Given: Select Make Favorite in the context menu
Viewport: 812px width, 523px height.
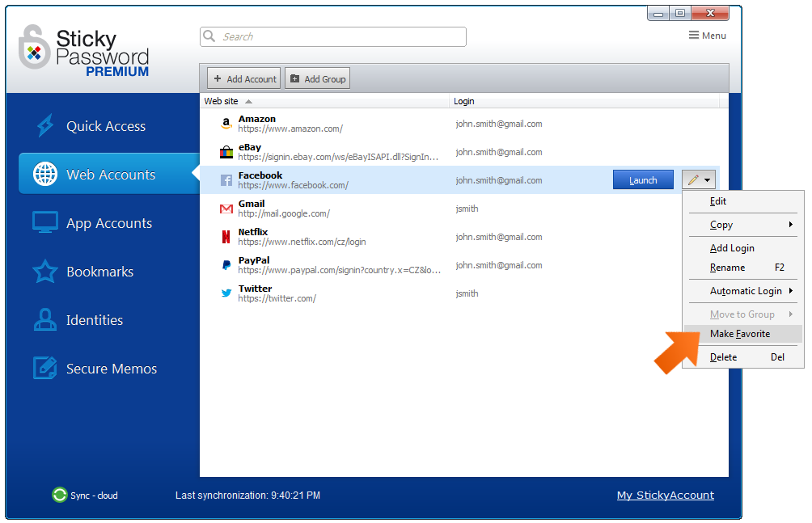Looking at the screenshot, I should (743, 334).
